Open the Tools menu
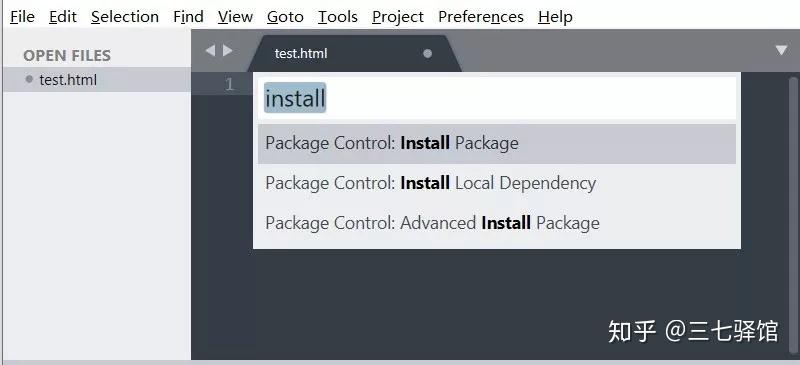This screenshot has width=800, height=365. tap(338, 17)
